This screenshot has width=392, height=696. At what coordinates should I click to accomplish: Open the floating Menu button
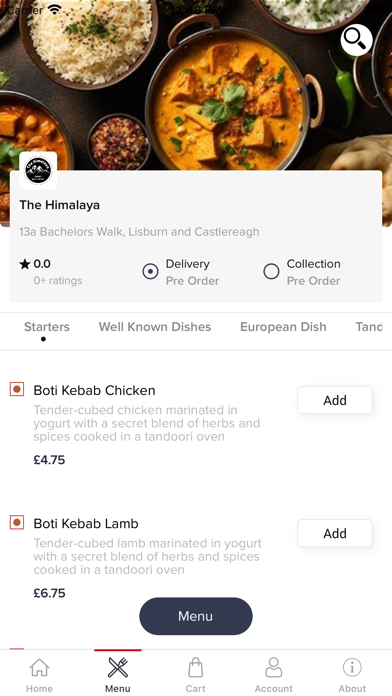pyautogui.click(x=196, y=616)
